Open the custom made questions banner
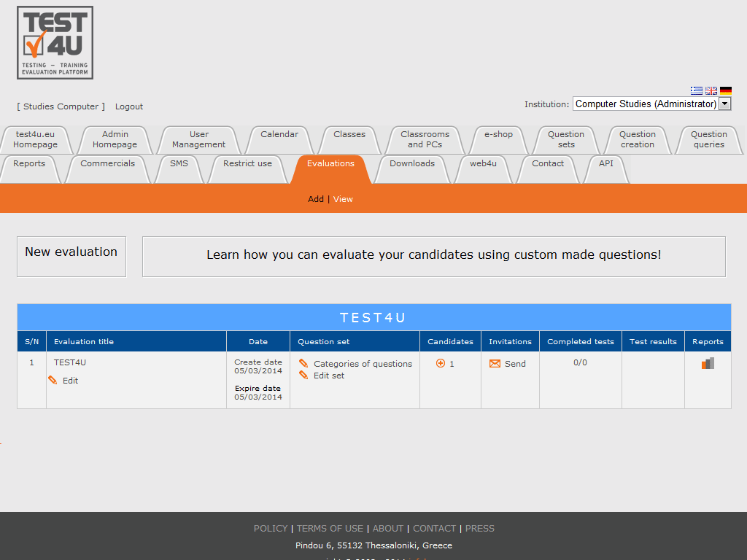747x560 pixels. tap(434, 256)
